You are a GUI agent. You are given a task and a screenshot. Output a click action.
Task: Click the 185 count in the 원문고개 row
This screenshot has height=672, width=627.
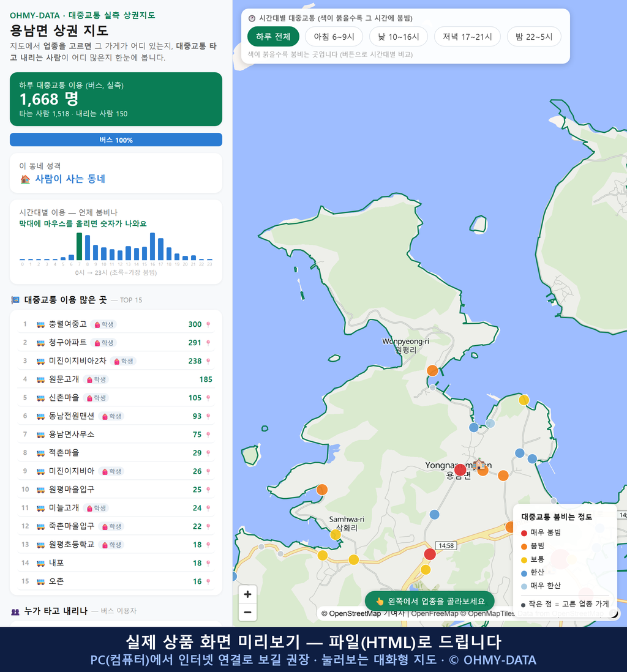click(x=206, y=379)
